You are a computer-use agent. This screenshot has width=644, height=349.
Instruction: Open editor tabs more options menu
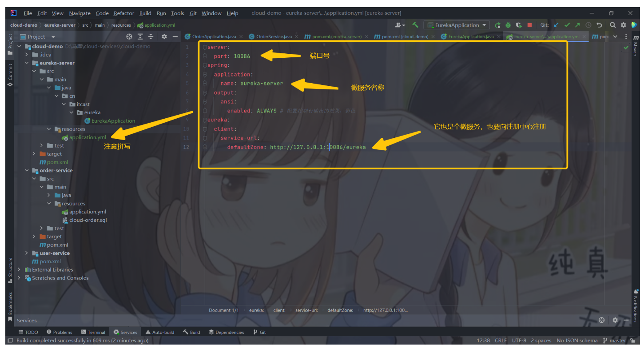[626, 36]
